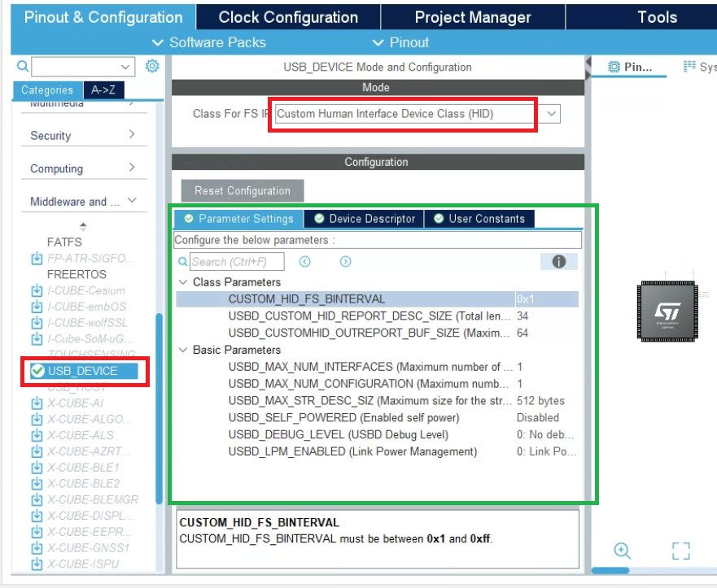Image resolution: width=717 pixels, height=588 pixels.
Task: Expand the Computing category
Action: point(84,168)
